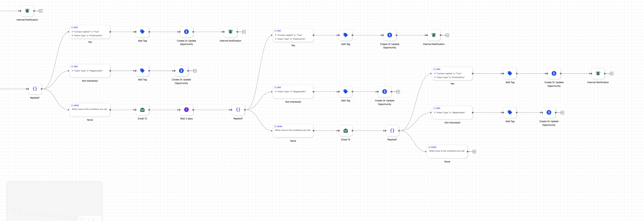Select the None condition card leading to Email 13
This screenshot has height=221, width=644.
(x=293, y=131)
